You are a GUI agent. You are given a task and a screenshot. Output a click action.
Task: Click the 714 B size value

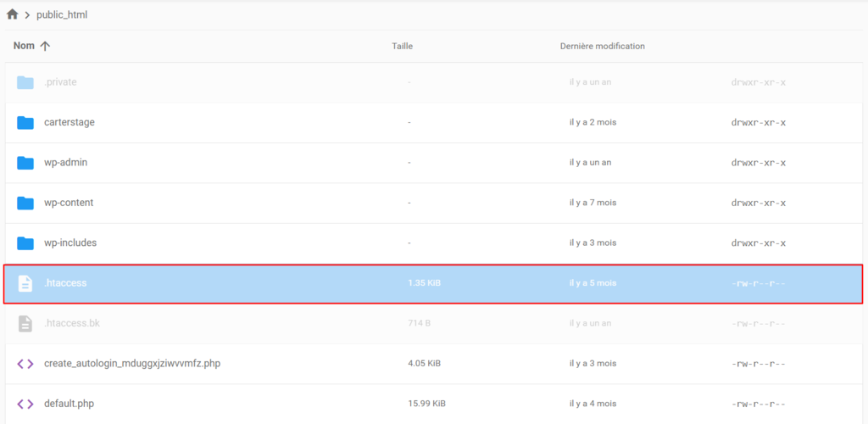[x=419, y=323]
